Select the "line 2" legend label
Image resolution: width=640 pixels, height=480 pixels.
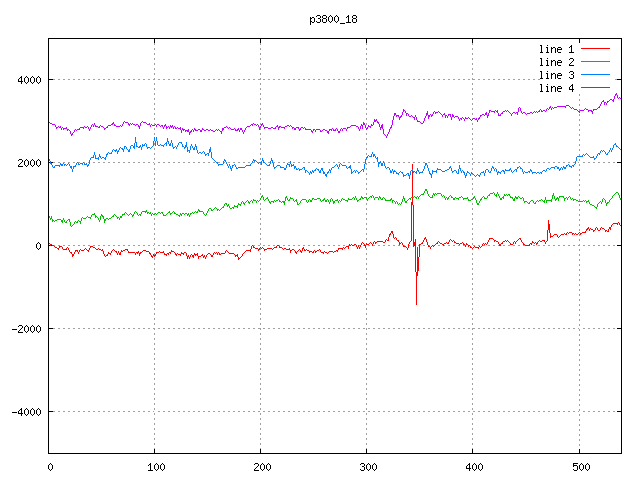tap(557, 62)
